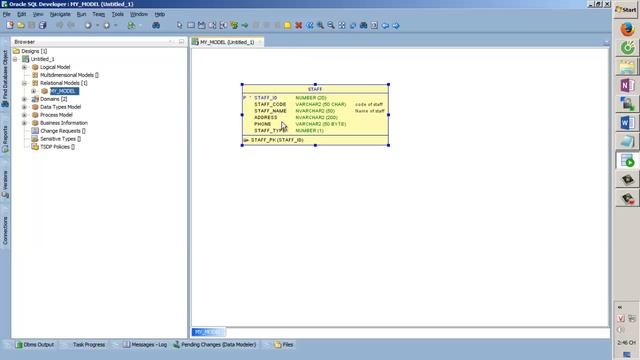Select the New Table tool
This screenshot has width=640, height=360.
(191, 25)
